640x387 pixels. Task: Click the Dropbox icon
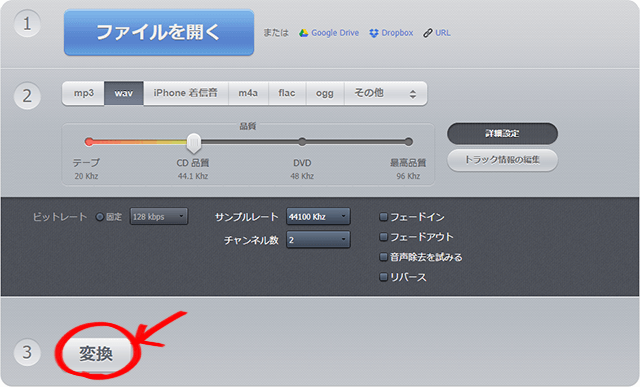click(x=374, y=33)
